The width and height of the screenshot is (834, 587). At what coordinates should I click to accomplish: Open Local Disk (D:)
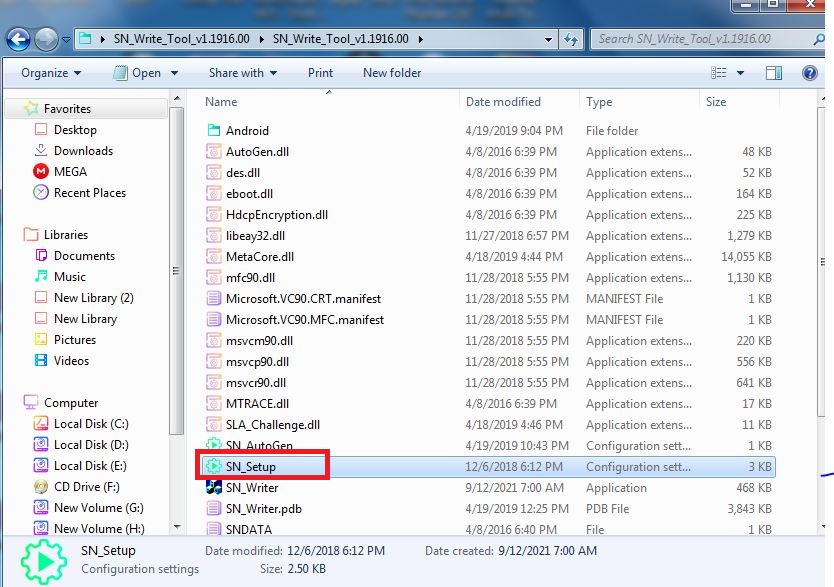point(91,445)
